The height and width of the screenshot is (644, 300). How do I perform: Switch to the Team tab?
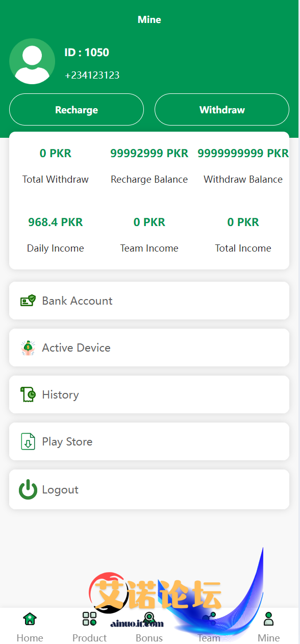(209, 627)
